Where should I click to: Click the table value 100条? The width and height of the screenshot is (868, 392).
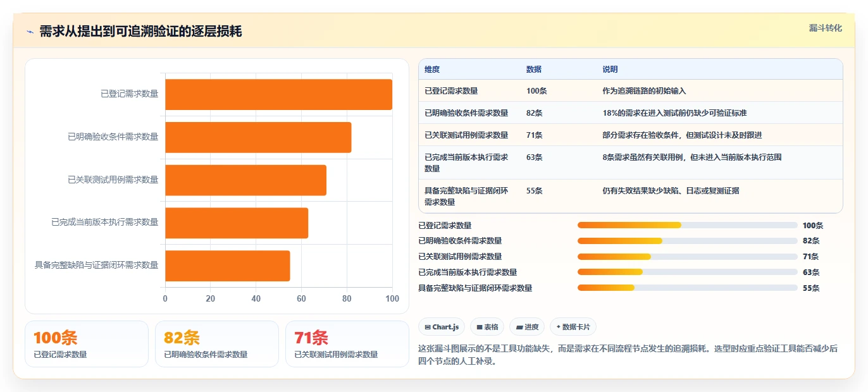coord(536,91)
